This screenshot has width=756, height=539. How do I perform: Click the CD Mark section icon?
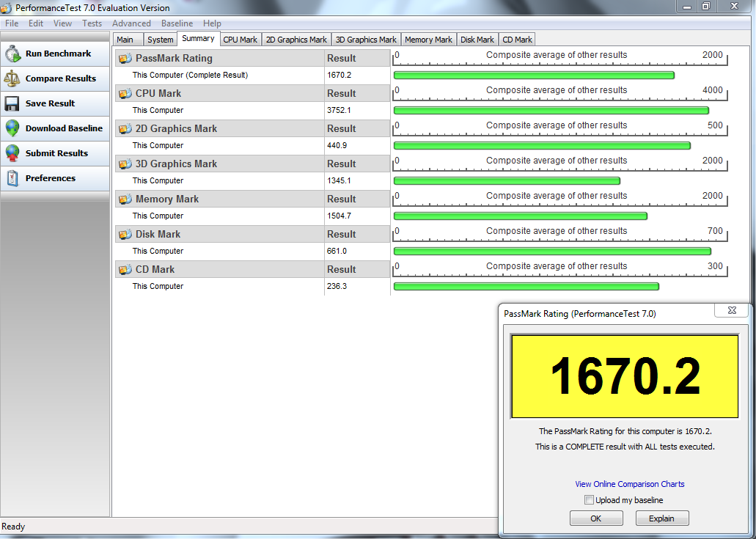point(125,269)
